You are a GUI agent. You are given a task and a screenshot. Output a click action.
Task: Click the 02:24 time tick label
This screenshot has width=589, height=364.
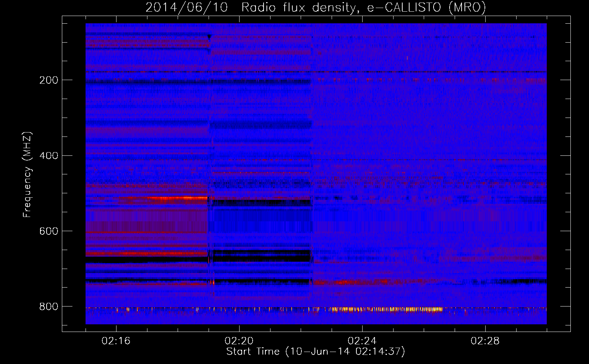point(362,341)
